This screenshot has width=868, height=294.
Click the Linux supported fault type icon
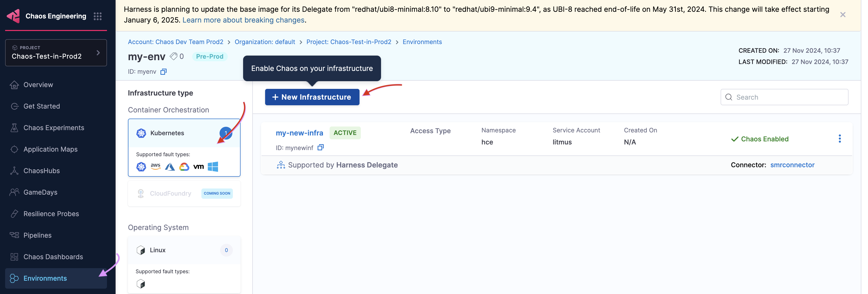(x=141, y=284)
